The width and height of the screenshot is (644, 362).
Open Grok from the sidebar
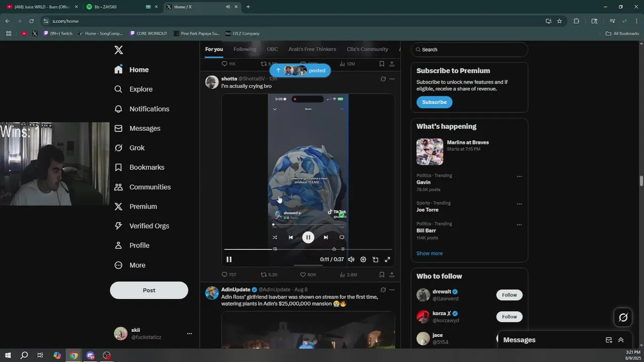click(x=129, y=148)
